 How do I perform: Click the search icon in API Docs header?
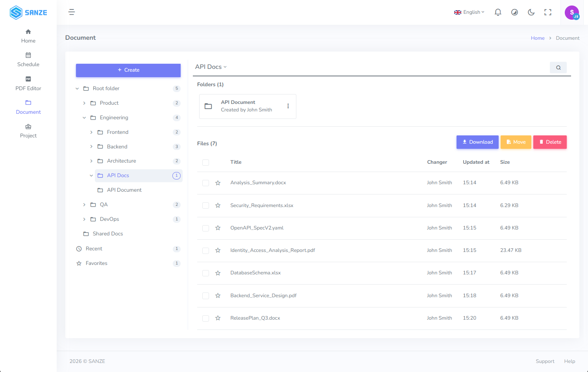(558, 68)
